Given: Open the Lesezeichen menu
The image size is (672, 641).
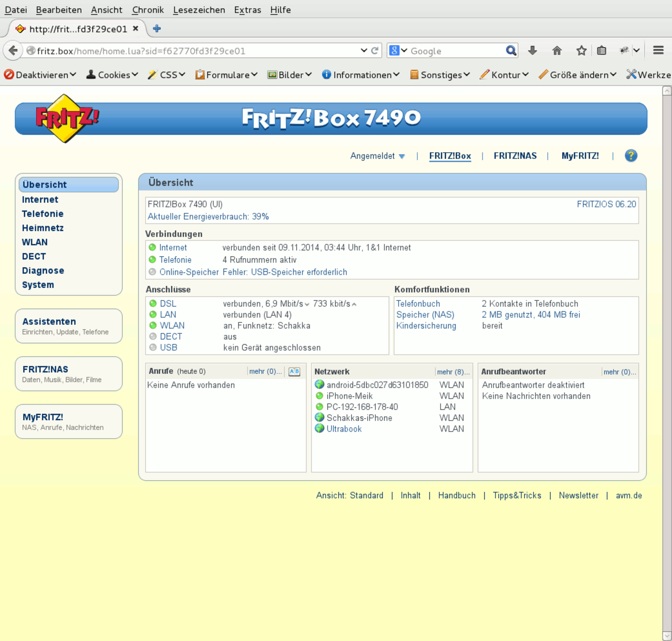Looking at the screenshot, I should (x=199, y=9).
